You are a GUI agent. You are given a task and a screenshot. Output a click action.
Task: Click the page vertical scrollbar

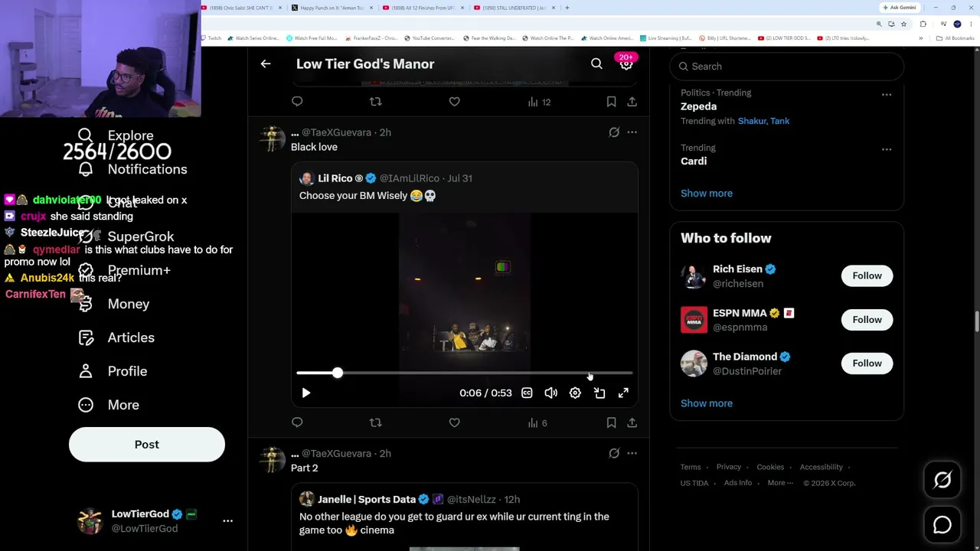(976, 321)
